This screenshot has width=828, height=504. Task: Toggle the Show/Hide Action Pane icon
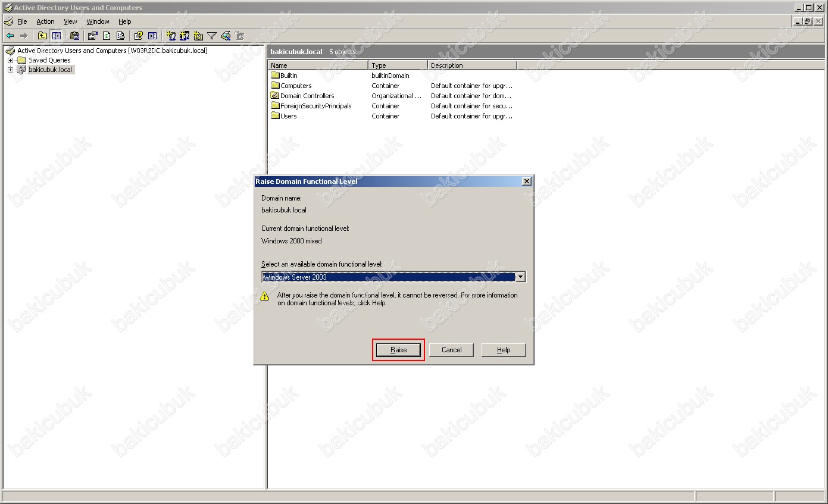tap(152, 36)
